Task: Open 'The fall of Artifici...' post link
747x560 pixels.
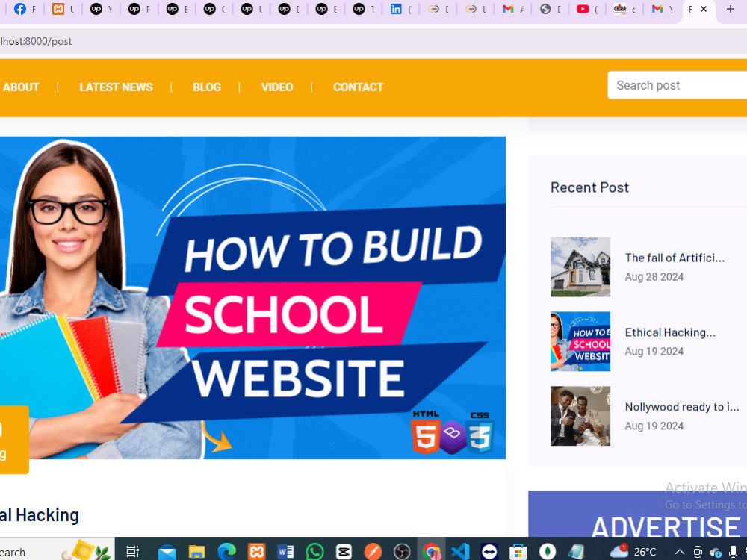Action: [x=675, y=258]
